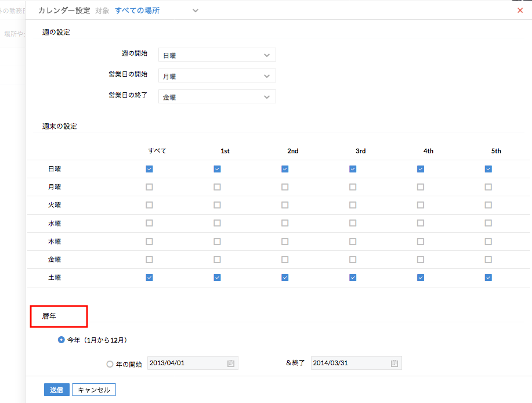The height and width of the screenshot is (403, 532).
Task: Expand the すべての場所 target selector
Action: coord(195,10)
